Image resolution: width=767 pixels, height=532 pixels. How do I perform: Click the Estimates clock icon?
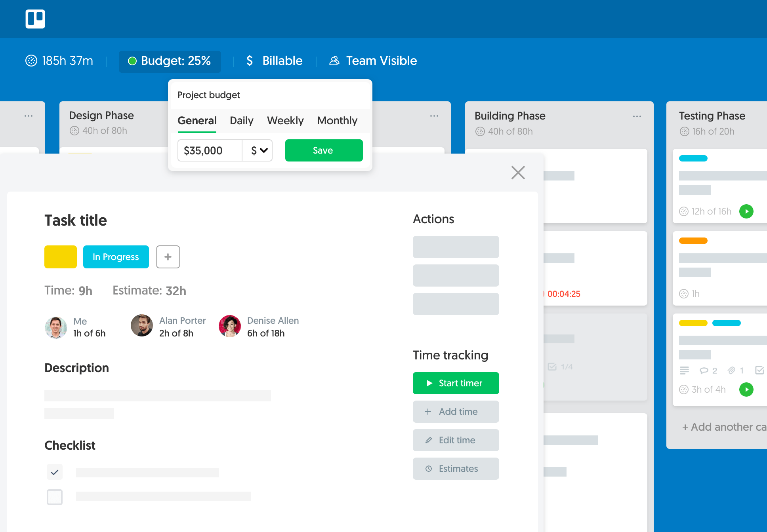click(x=428, y=469)
